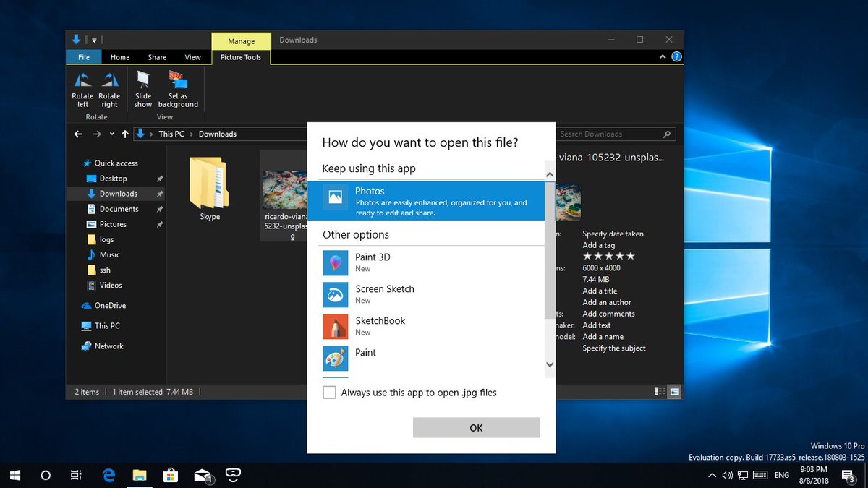Open Music in the navigation pane
Viewport: 868px width, 488px height.
pyautogui.click(x=109, y=254)
